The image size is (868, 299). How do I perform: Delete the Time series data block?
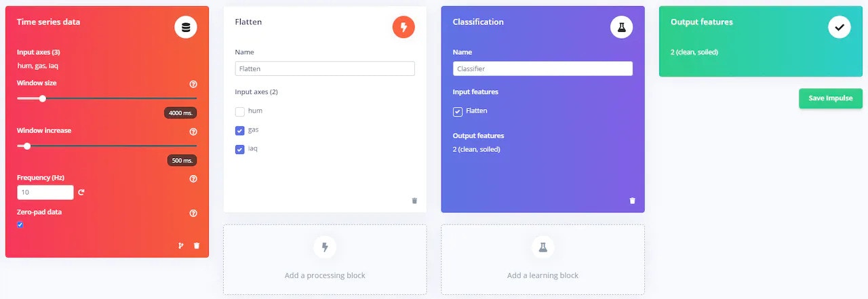[197, 245]
